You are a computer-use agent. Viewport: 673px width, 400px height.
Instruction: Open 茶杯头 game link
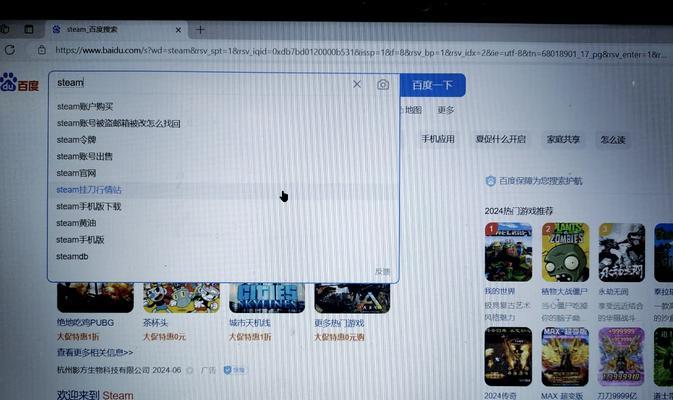(155, 323)
